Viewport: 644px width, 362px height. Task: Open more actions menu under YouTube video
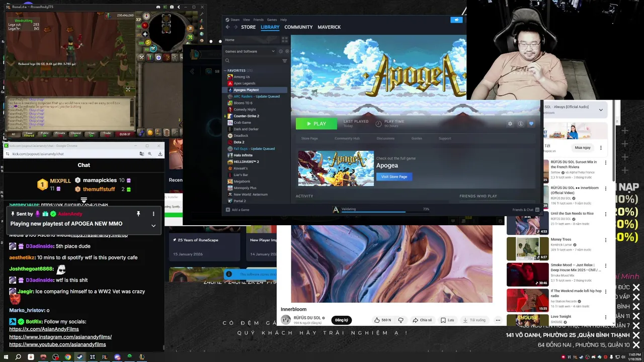pos(498,320)
